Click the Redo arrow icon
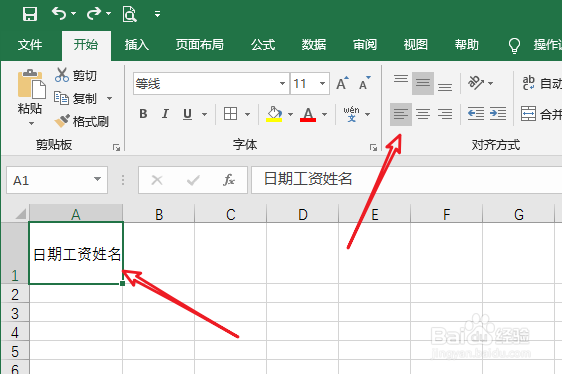Screen dimensions: 562x374 click(94, 14)
